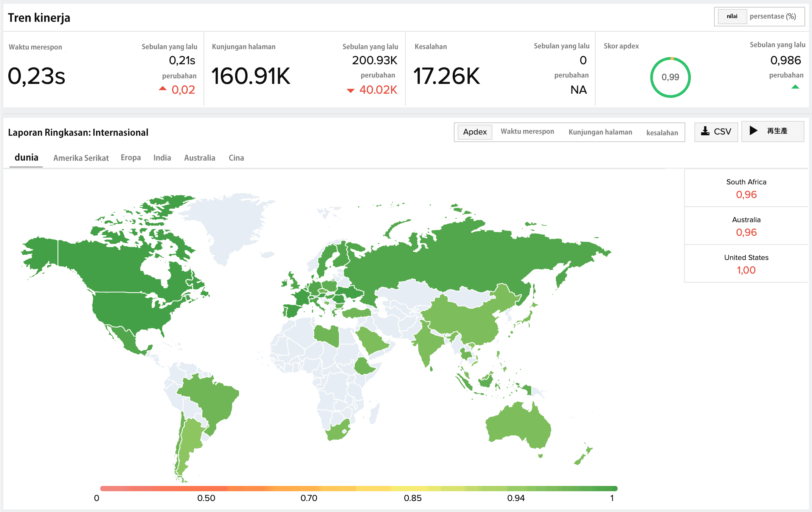Click the Eropa tab

(130, 158)
